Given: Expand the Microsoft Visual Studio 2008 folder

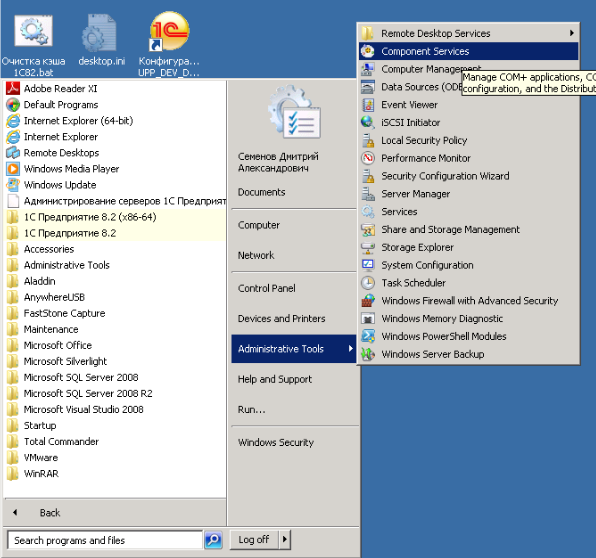Looking at the screenshot, I should pos(115,409).
